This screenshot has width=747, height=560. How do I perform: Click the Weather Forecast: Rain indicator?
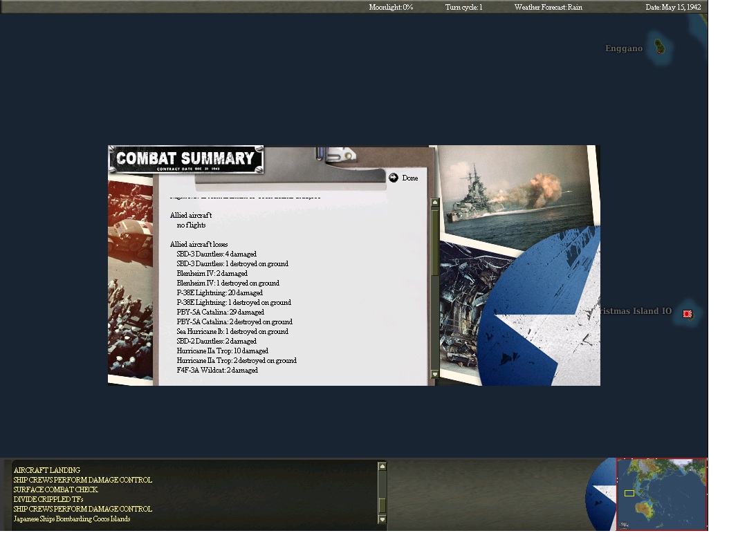tap(548, 7)
